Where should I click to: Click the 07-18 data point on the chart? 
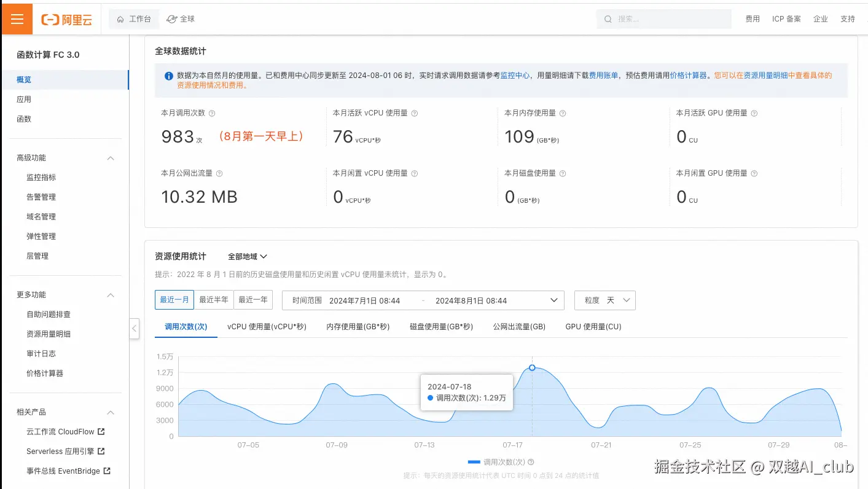532,367
